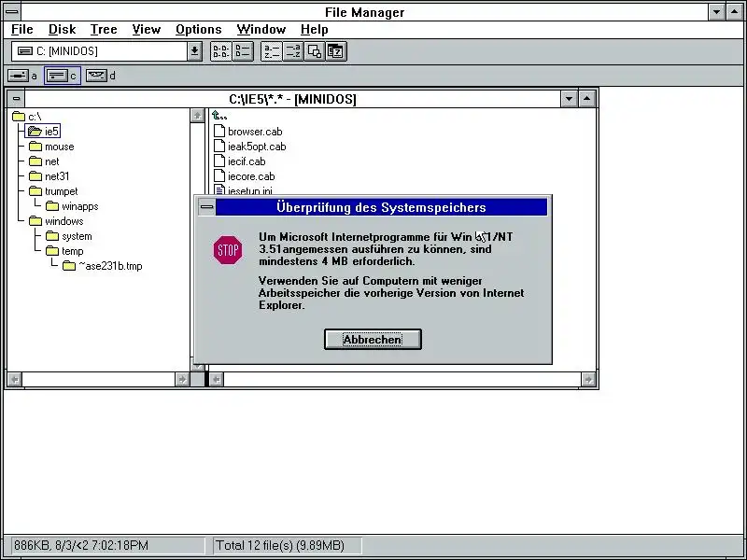Click the 'Überprüfung des Systemspeichers' title bar
Image resolution: width=747 pixels, height=560 pixels.
[x=381, y=207]
